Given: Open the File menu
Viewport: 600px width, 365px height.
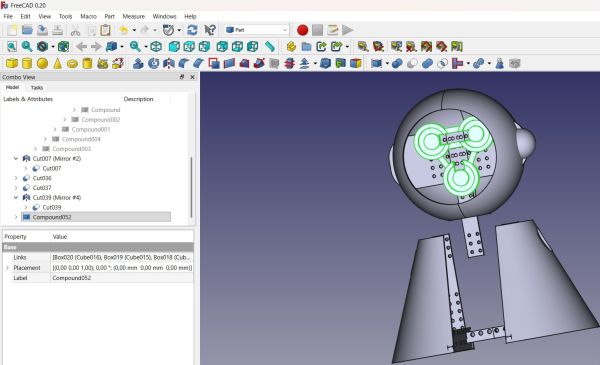Looking at the screenshot, I should [8, 16].
